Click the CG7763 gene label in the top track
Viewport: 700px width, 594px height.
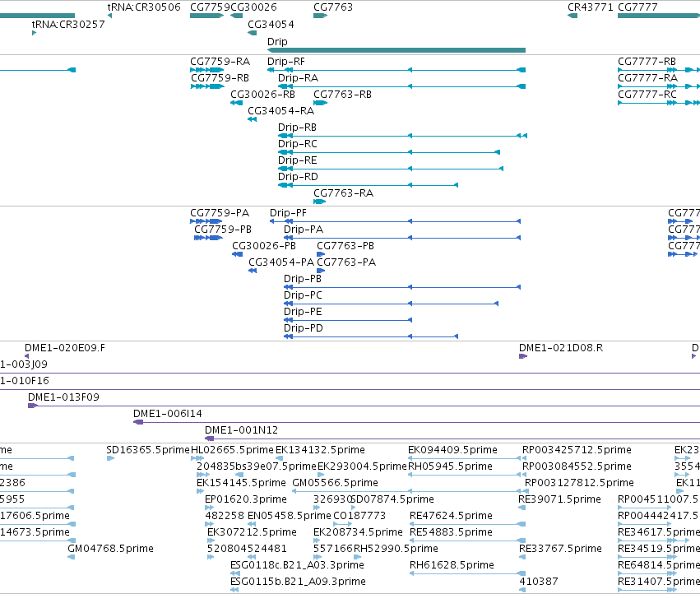point(333,7)
